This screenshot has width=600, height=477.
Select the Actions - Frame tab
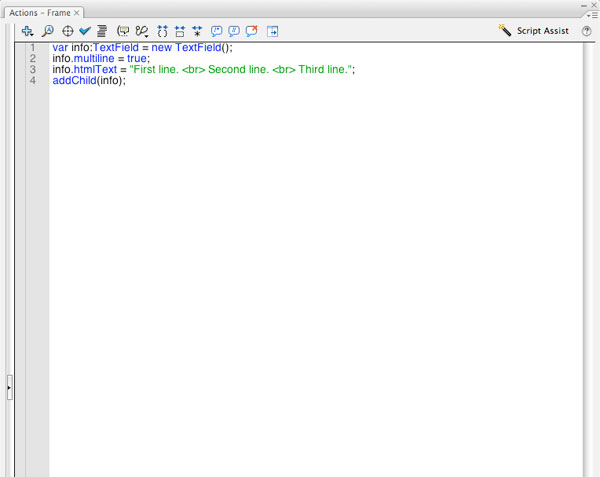40,13
